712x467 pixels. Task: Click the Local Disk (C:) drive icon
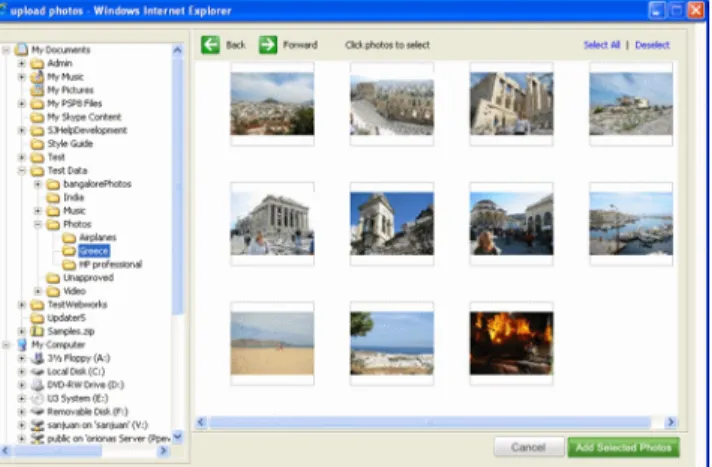37,372
